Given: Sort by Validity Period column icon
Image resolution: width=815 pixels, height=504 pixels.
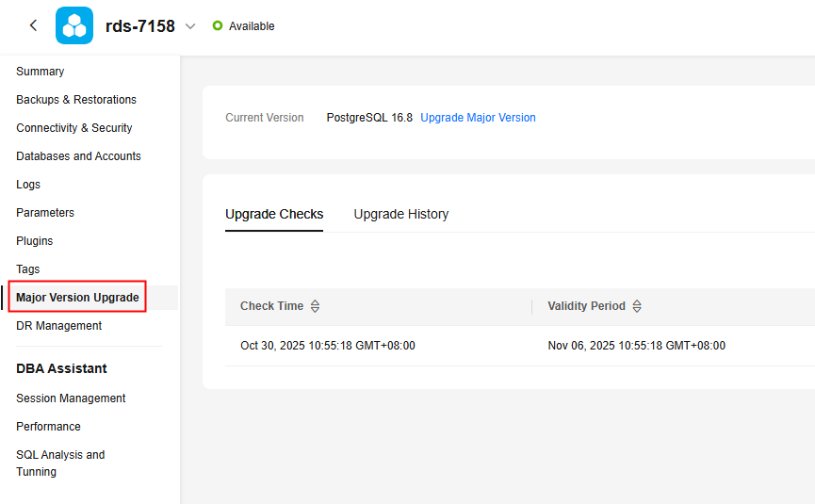Looking at the screenshot, I should pos(637,306).
